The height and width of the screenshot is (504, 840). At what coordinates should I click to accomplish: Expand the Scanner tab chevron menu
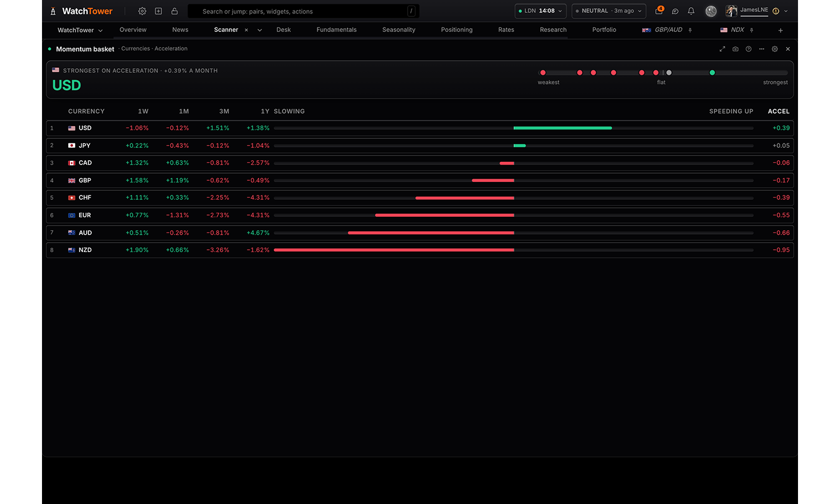tap(260, 30)
